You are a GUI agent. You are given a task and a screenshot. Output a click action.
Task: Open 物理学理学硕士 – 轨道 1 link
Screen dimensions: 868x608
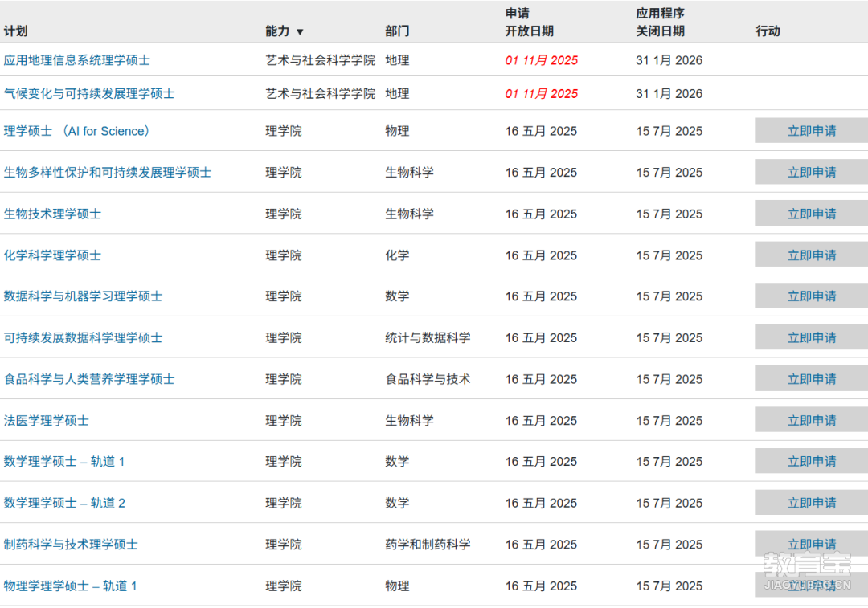[70, 586]
